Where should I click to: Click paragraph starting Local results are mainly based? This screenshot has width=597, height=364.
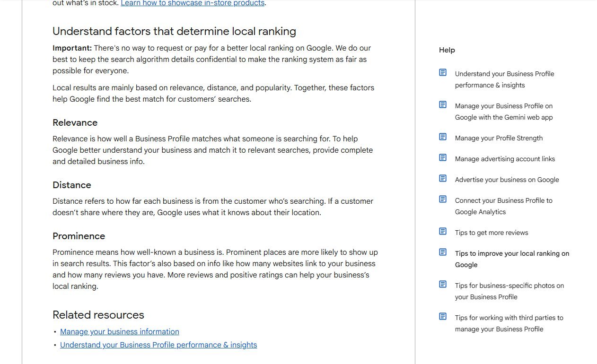pyautogui.click(x=213, y=94)
